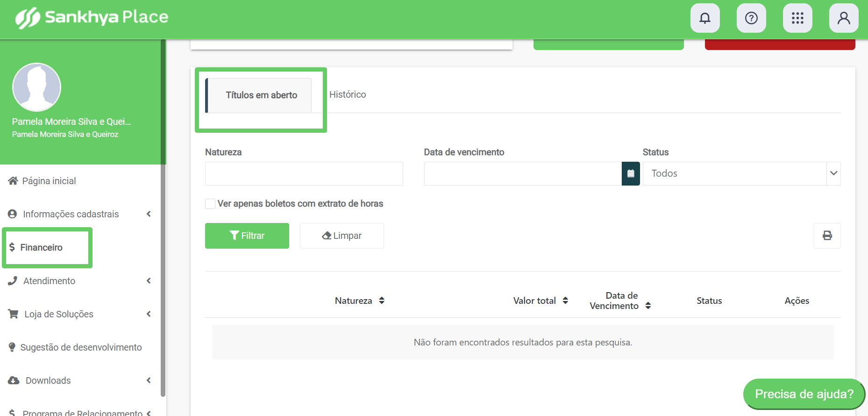Go to Página inicial in sidebar
This screenshot has width=868, height=416.
click(49, 181)
